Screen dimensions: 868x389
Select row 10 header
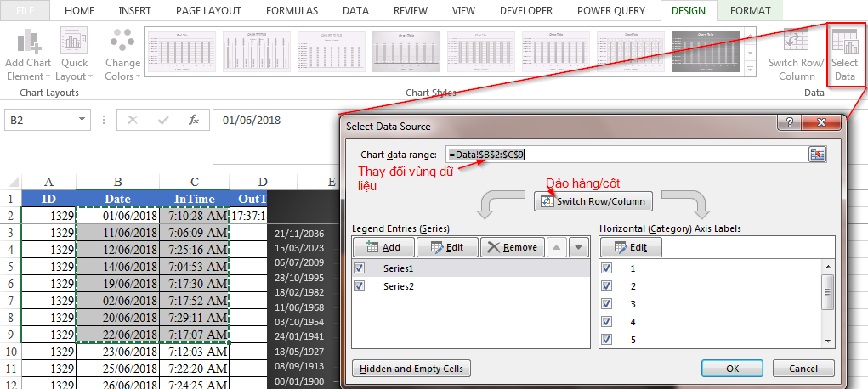(10, 352)
